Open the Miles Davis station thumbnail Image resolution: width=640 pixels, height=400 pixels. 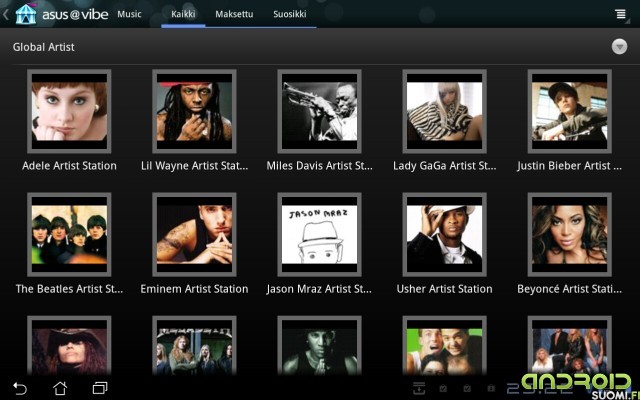(320, 111)
